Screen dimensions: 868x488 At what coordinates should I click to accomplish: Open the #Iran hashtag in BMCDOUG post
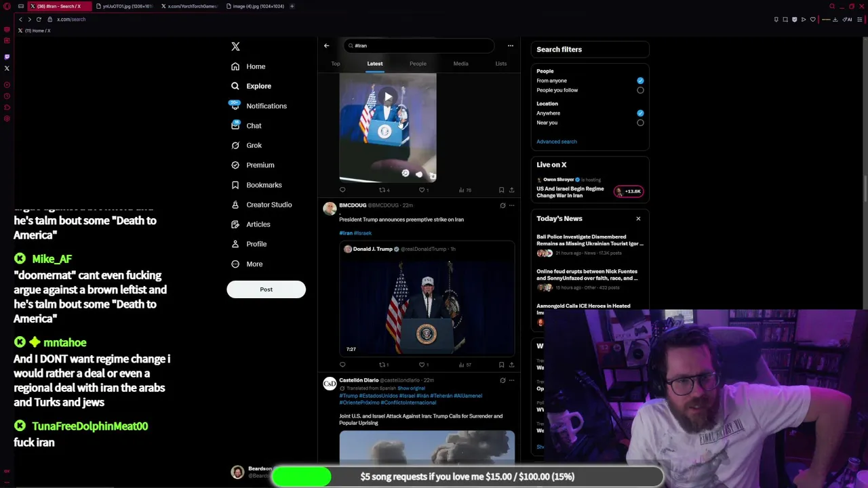[346, 233]
